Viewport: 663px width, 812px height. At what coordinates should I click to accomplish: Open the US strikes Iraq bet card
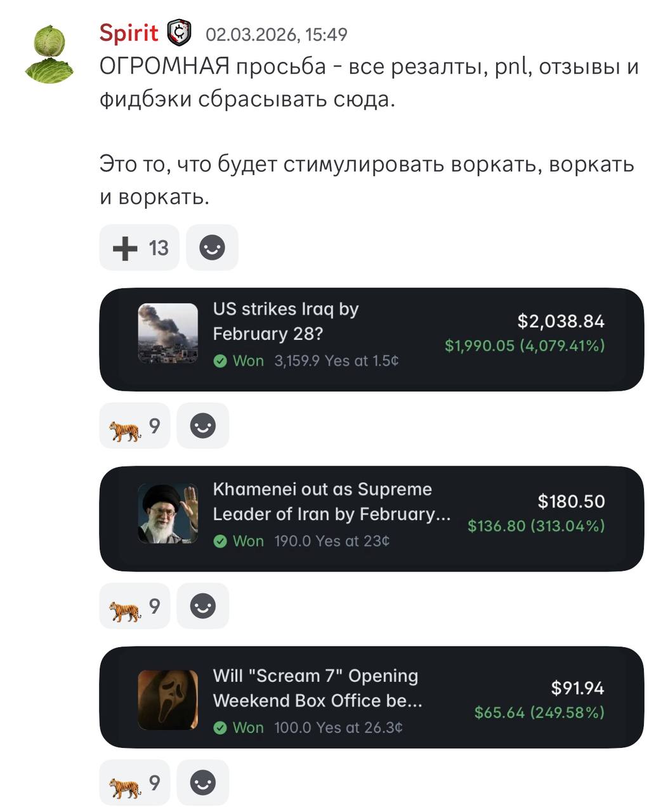(x=372, y=339)
